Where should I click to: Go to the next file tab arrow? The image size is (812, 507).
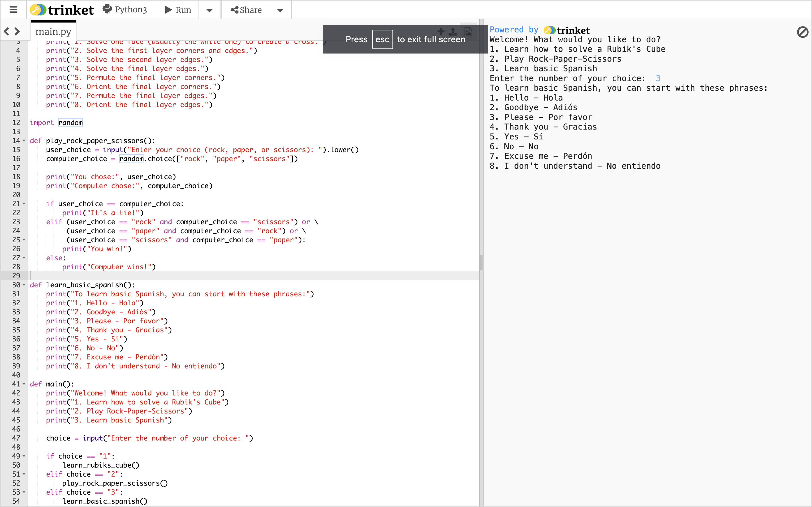point(17,32)
